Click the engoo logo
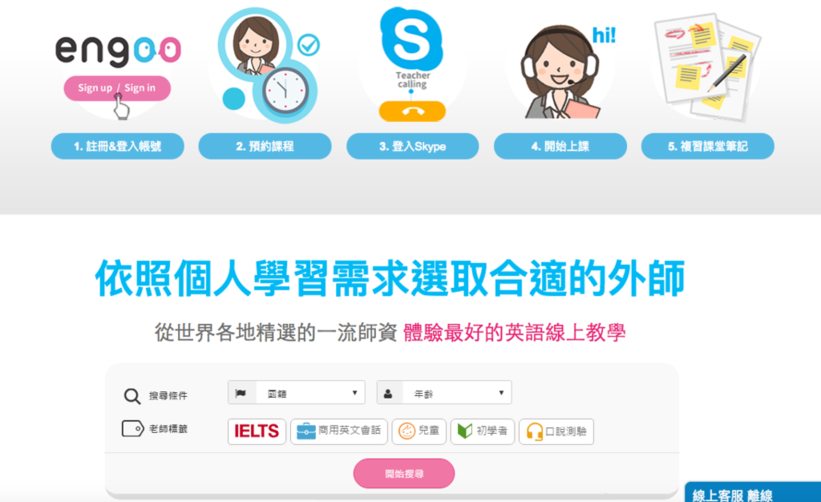 tap(118, 51)
